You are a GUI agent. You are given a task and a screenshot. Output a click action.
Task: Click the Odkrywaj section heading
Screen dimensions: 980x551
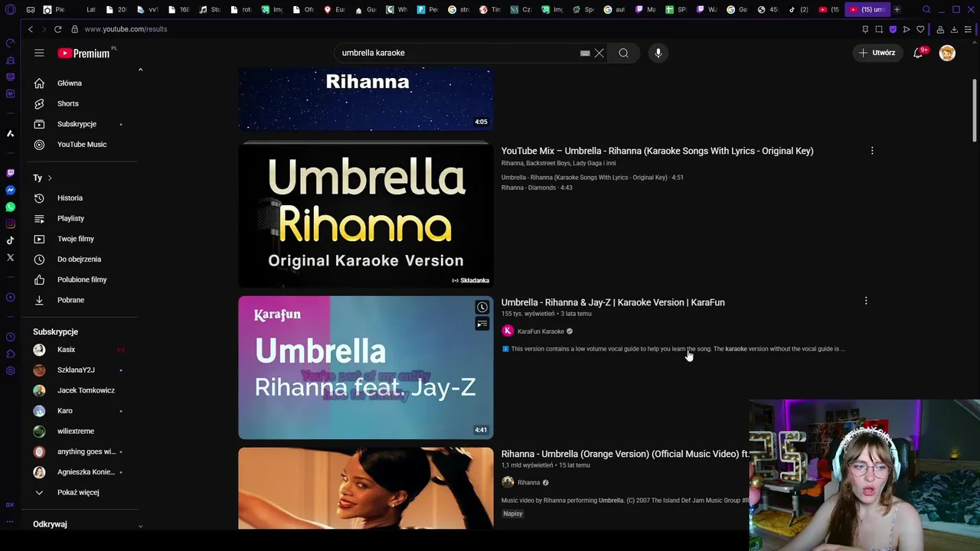tap(50, 524)
